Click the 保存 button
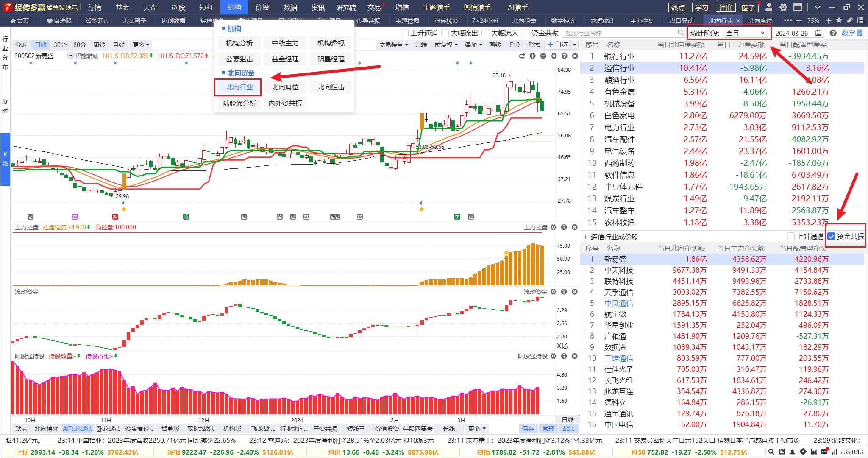Image resolution: width=868 pixels, height=458 pixels. click(x=528, y=429)
